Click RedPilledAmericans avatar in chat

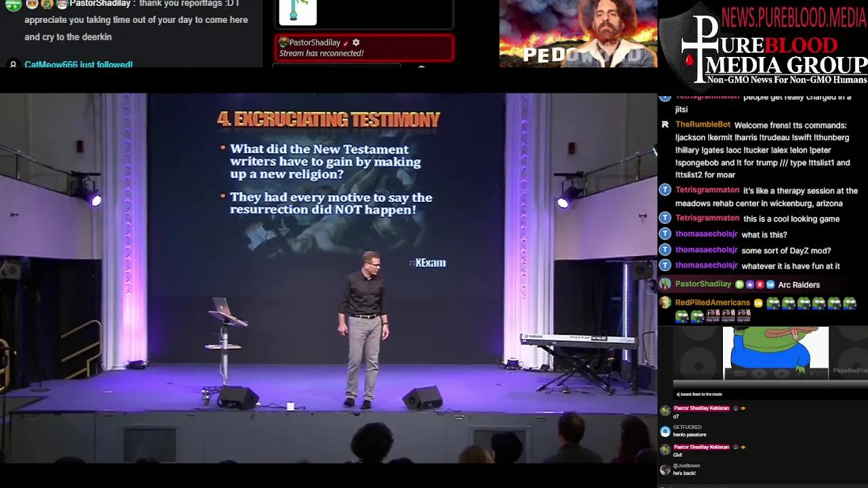click(x=665, y=303)
